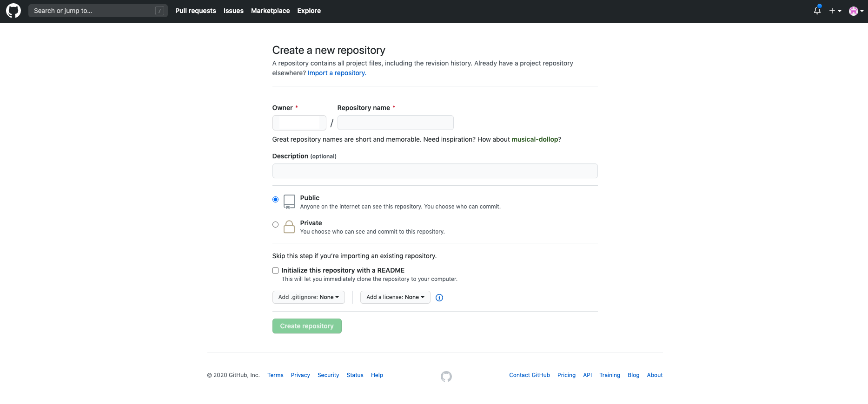The width and height of the screenshot is (868, 404).
Task: Select the Private radio button
Action: 275,225
